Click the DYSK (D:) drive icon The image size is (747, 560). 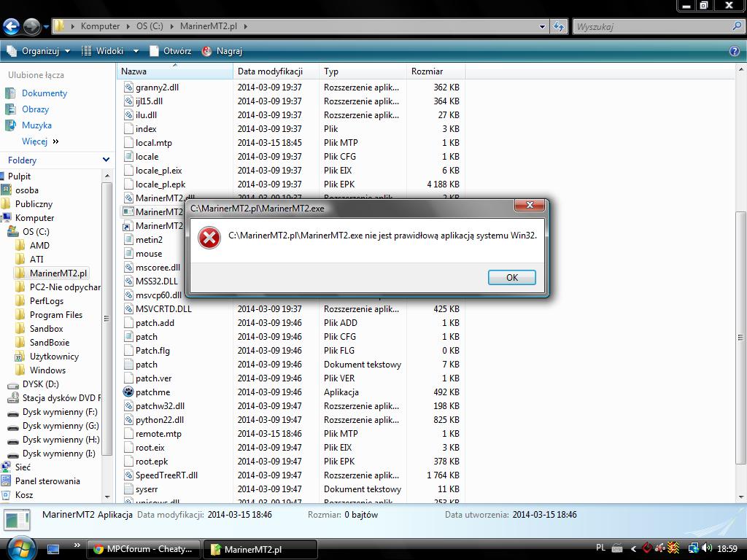tap(13, 384)
